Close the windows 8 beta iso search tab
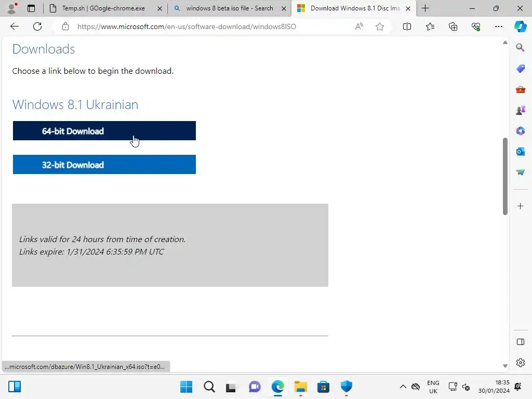 (284, 8)
